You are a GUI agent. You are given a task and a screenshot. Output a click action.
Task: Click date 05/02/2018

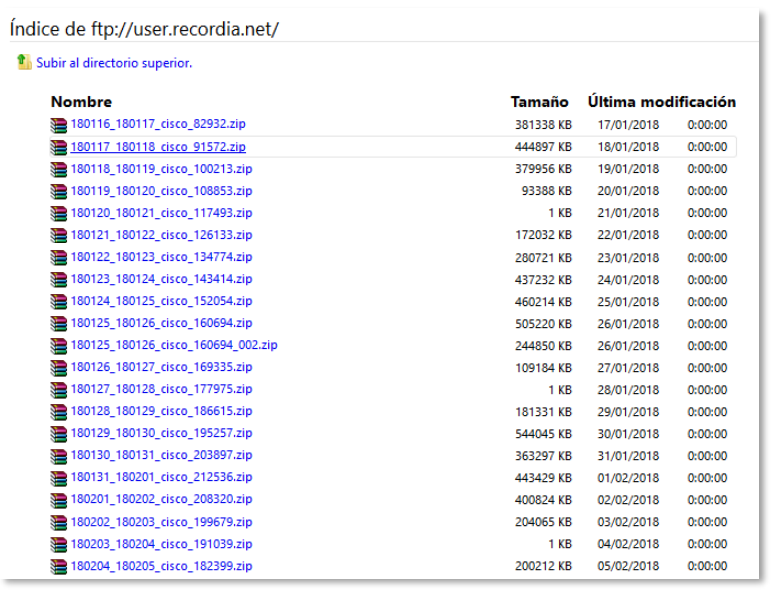point(628,566)
